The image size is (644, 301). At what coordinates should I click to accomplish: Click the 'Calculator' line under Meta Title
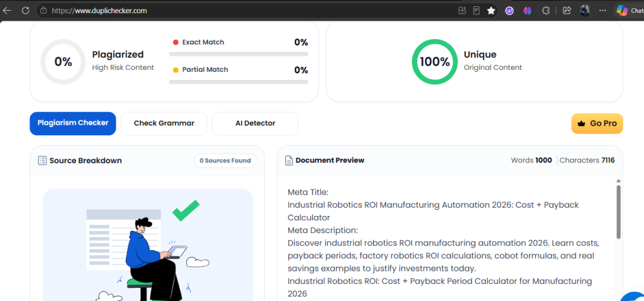coord(308,217)
